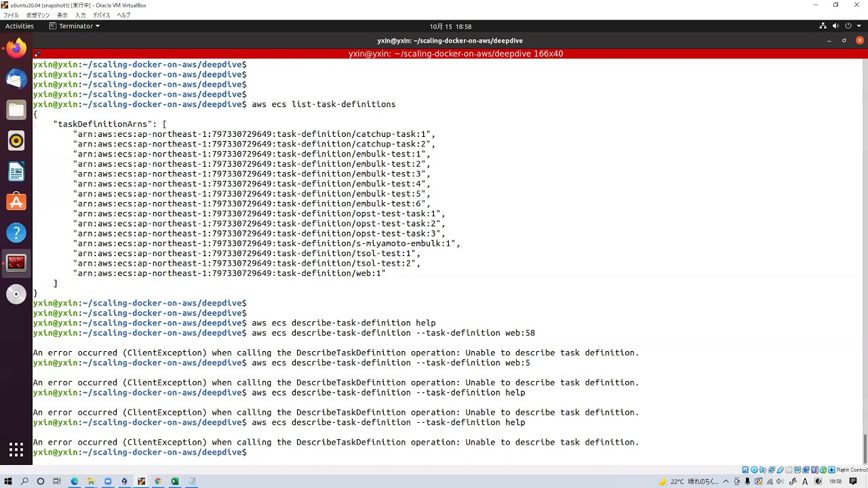Screen dimensions: 868x488
Task: Open Firefox from the Ubuntu dock
Action: 16,49
